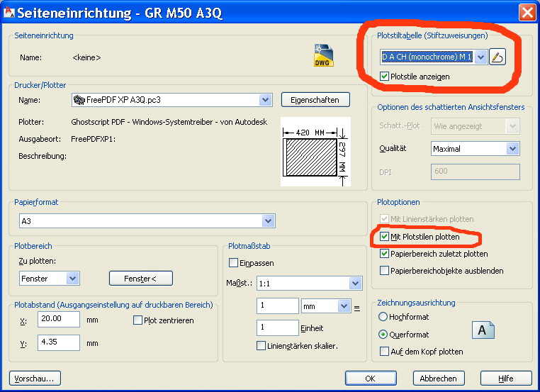The width and height of the screenshot is (540, 392).
Task: Select the Querformat radio button
Action: (x=383, y=334)
